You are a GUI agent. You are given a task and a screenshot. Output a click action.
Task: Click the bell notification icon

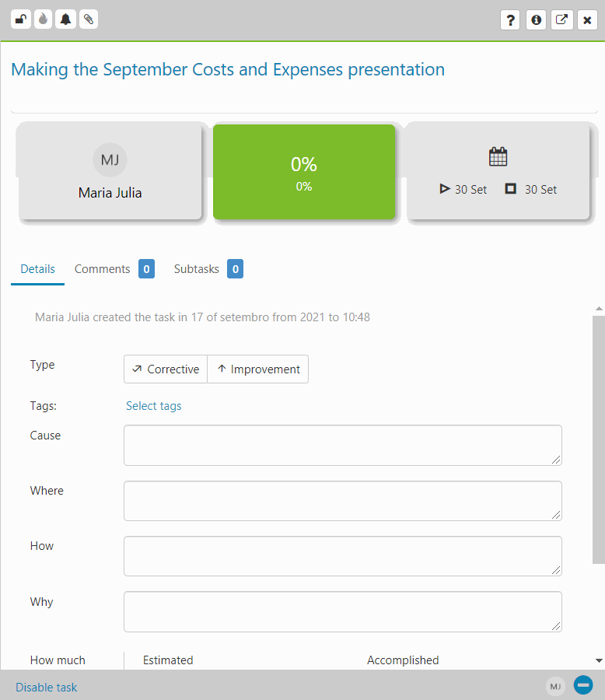(x=65, y=19)
